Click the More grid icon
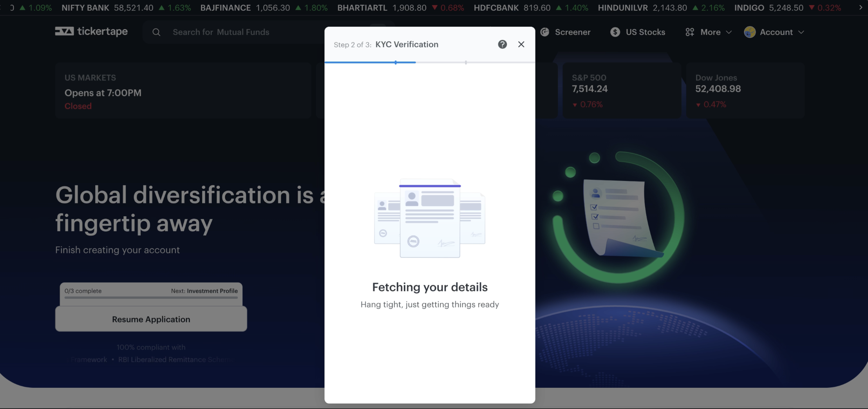 click(690, 32)
